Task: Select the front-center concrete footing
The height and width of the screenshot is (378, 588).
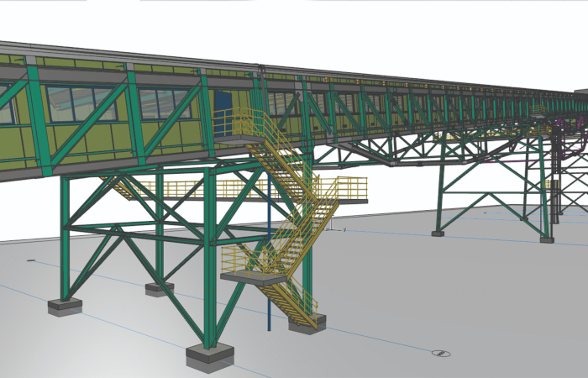Action: pyautogui.click(x=210, y=356)
